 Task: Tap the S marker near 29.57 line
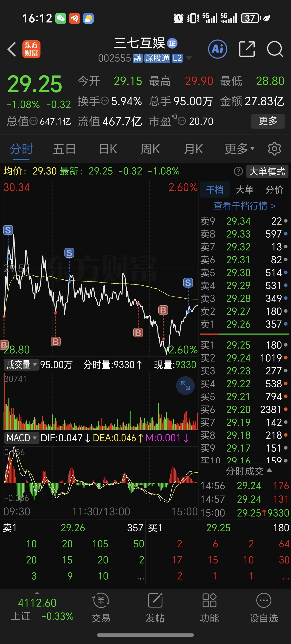69,253
